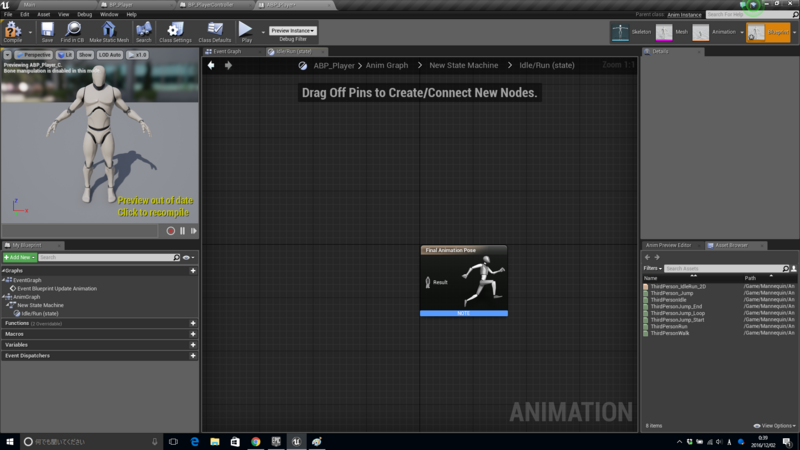
Task: Click Anim Graph in breadcrumb
Action: [387, 65]
